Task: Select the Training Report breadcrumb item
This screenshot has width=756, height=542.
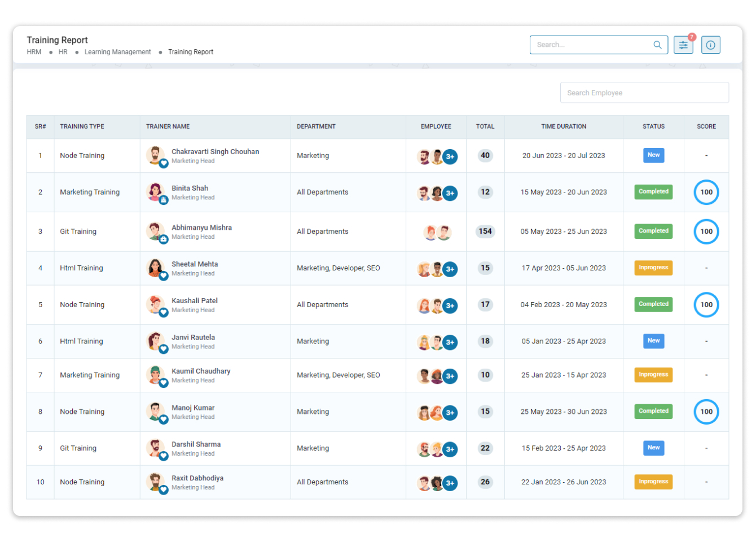Action: click(x=190, y=52)
